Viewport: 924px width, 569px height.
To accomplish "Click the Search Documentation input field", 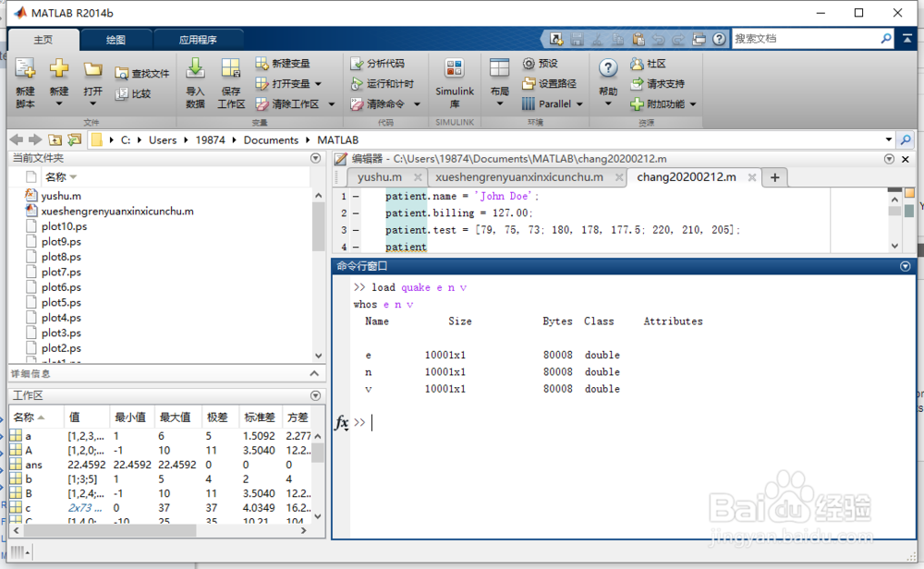I will tap(806, 38).
